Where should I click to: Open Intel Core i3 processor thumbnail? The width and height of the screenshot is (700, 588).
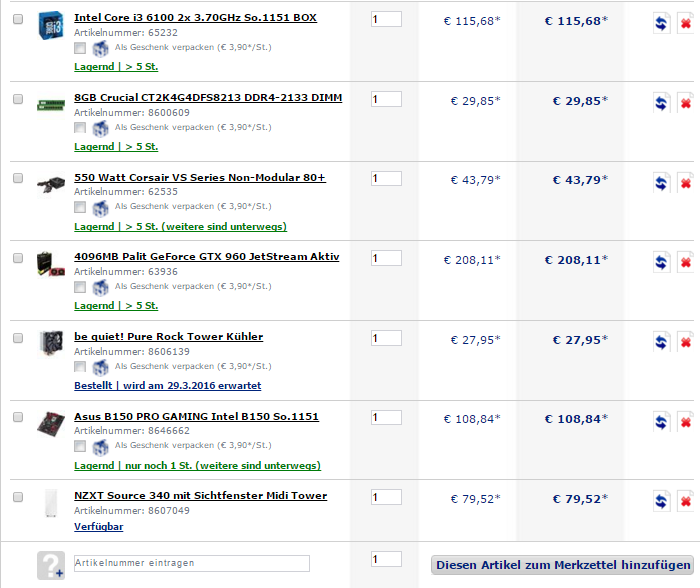tap(50, 25)
